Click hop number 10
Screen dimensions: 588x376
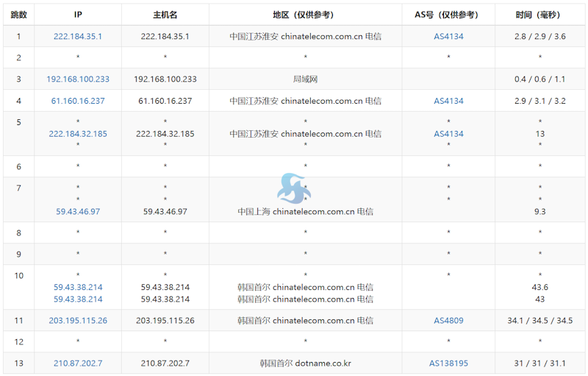pyautogui.click(x=19, y=276)
